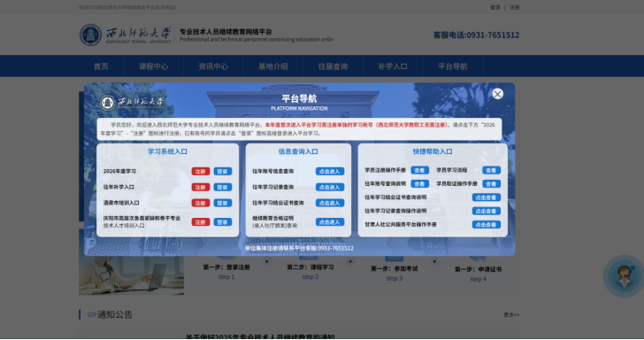The image size is (644, 340).
Task: Click the university logo inside the 平台导航 popup
Action: (x=132, y=102)
